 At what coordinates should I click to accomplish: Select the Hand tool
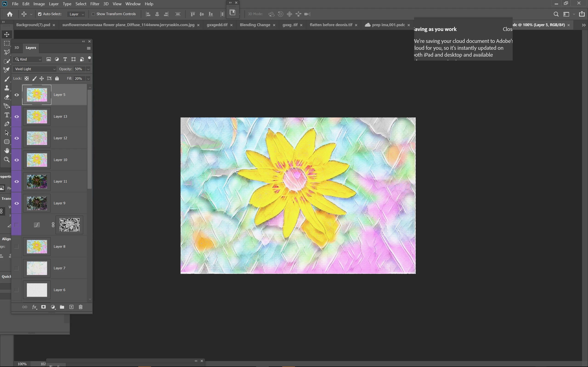(7, 151)
